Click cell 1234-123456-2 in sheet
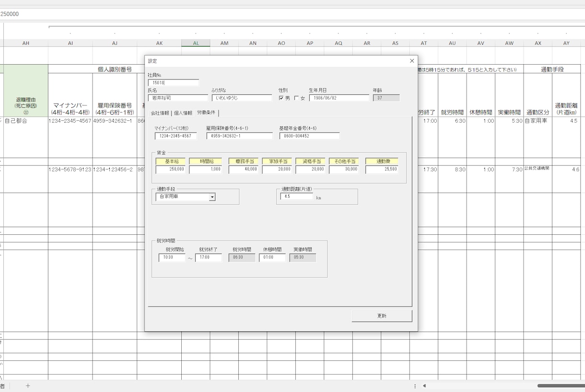The height and width of the screenshot is (392, 585). point(115,179)
